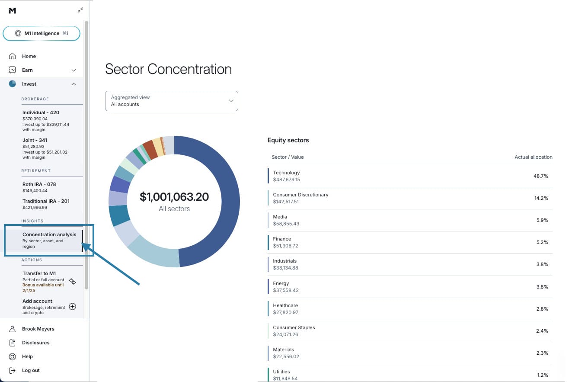Image resolution: width=588 pixels, height=382 pixels.
Task: Expand the Earn menu chevron
Action: pyautogui.click(x=73, y=70)
